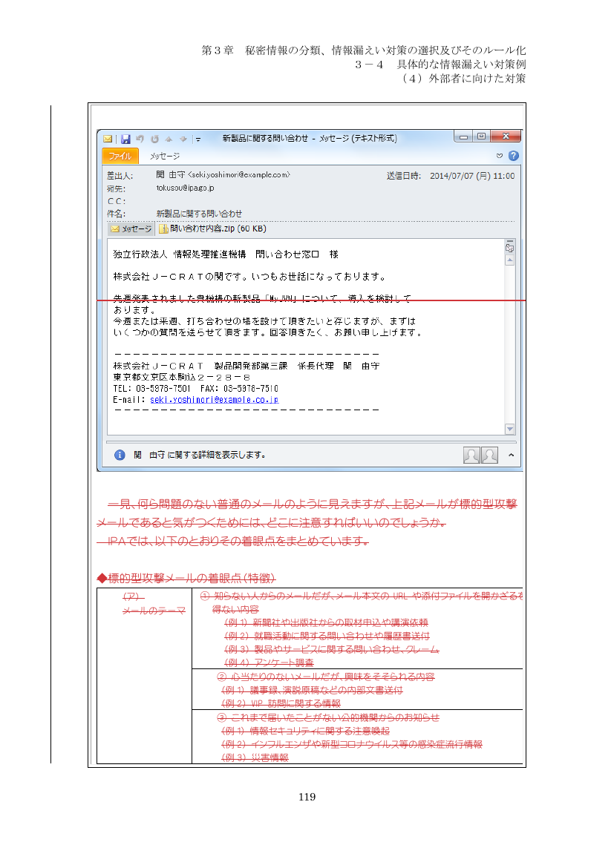
Task: Click the envelope icon in title bar
Action: (x=108, y=139)
